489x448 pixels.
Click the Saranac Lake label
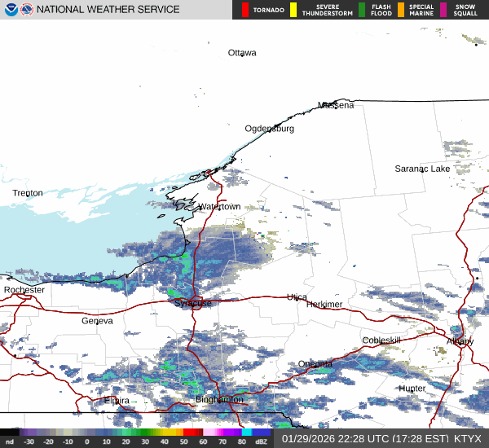click(422, 169)
